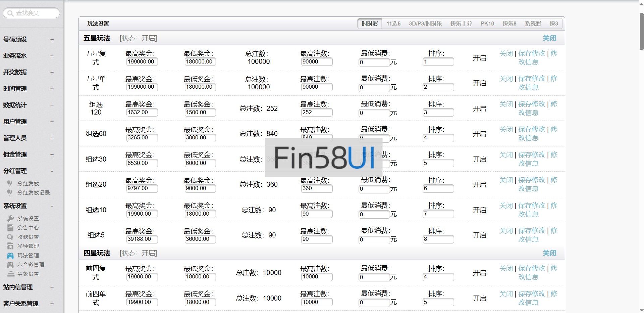Expand the 用户管理 sidebar section

tap(52, 122)
